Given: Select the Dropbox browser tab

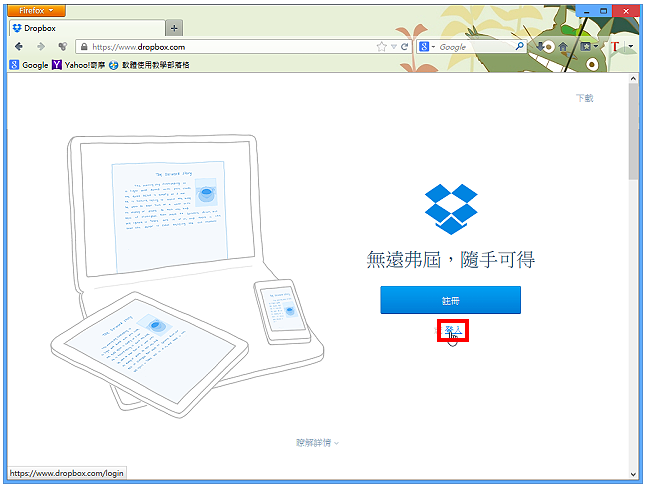Looking at the screenshot, I should click(87, 28).
